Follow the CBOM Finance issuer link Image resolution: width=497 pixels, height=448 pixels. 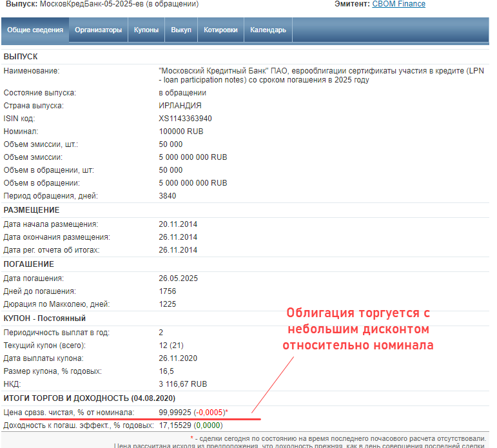click(x=398, y=4)
